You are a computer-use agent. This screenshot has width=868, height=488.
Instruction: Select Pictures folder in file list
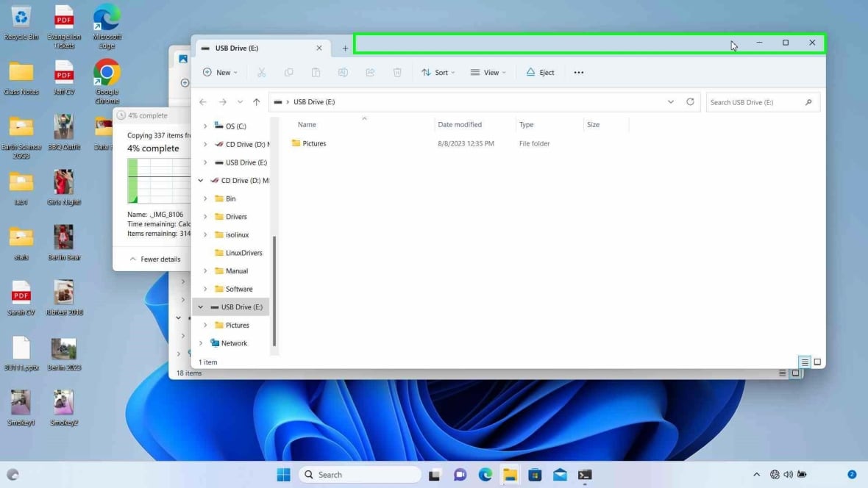pos(309,143)
